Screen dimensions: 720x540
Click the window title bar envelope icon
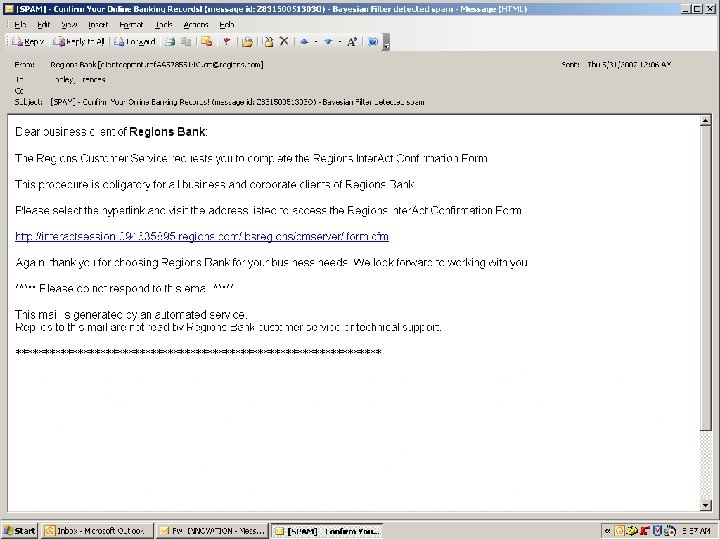coord(9,9)
